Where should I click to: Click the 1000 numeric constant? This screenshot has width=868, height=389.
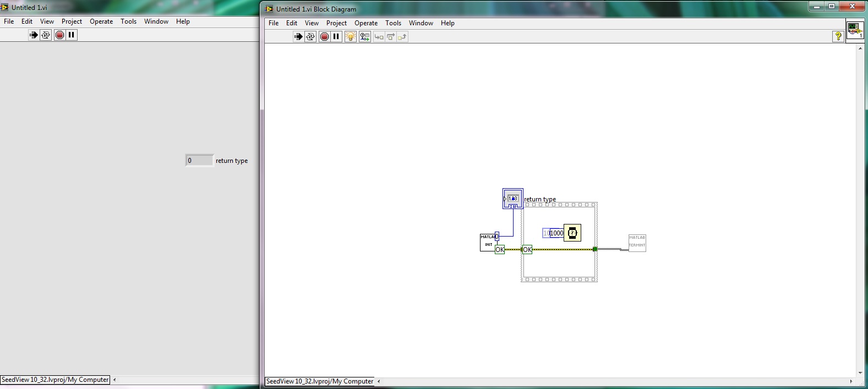point(557,233)
